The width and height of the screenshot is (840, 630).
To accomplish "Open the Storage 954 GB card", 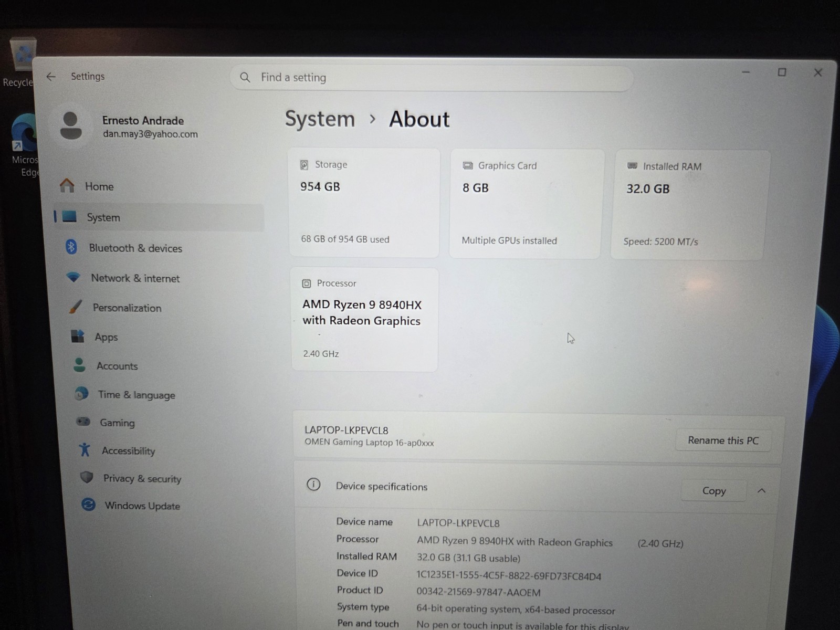I will (364, 203).
